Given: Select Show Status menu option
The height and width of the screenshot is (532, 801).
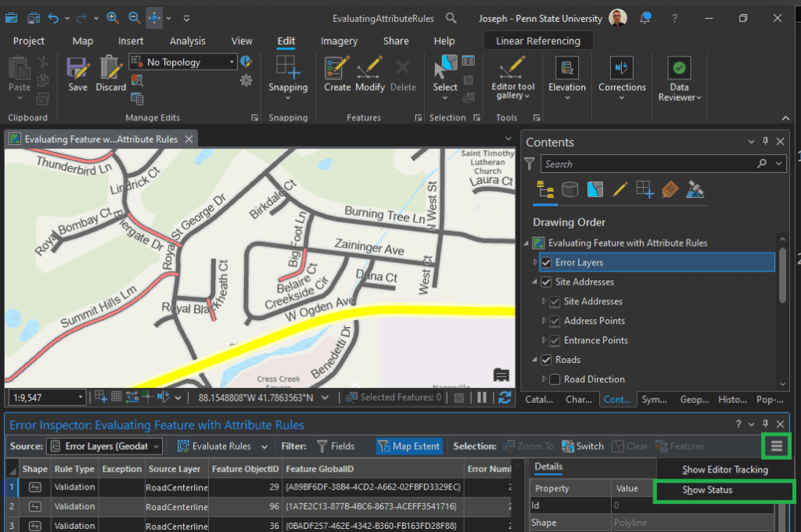Looking at the screenshot, I should coord(707,491).
